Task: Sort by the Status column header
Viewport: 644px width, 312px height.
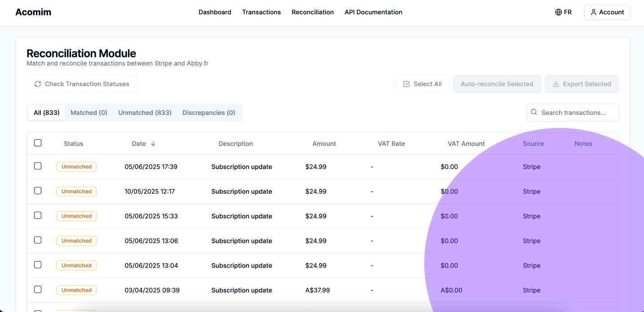Action: tap(73, 144)
